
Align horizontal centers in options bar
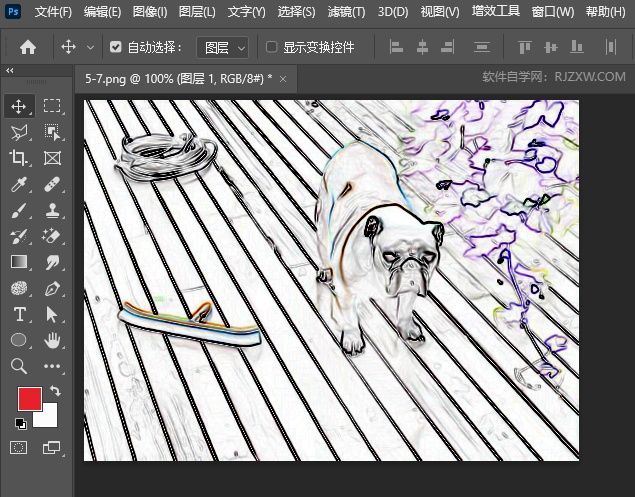[422, 47]
